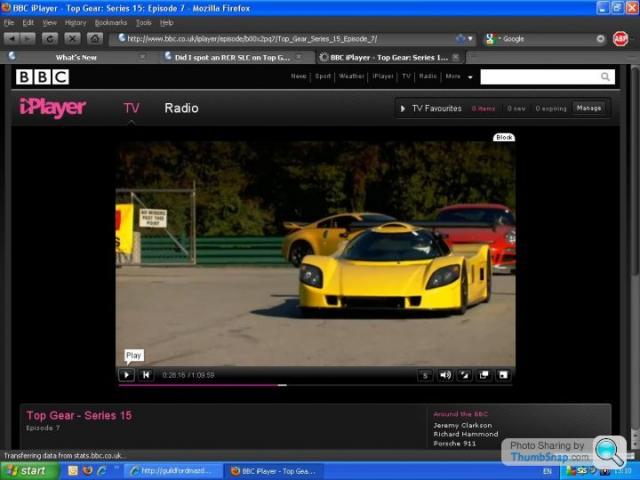640x480 pixels.
Task: Click the Play button in the video player
Action: tap(127, 375)
